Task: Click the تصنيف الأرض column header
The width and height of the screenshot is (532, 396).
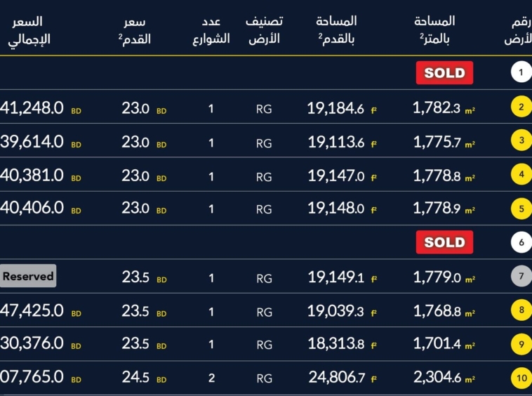Action: pyautogui.click(x=264, y=31)
